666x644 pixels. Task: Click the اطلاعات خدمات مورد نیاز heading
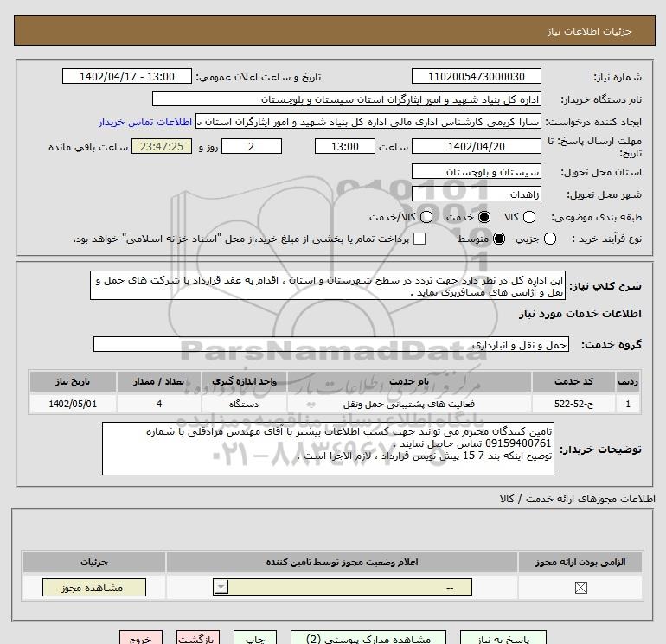[x=580, y=314]
